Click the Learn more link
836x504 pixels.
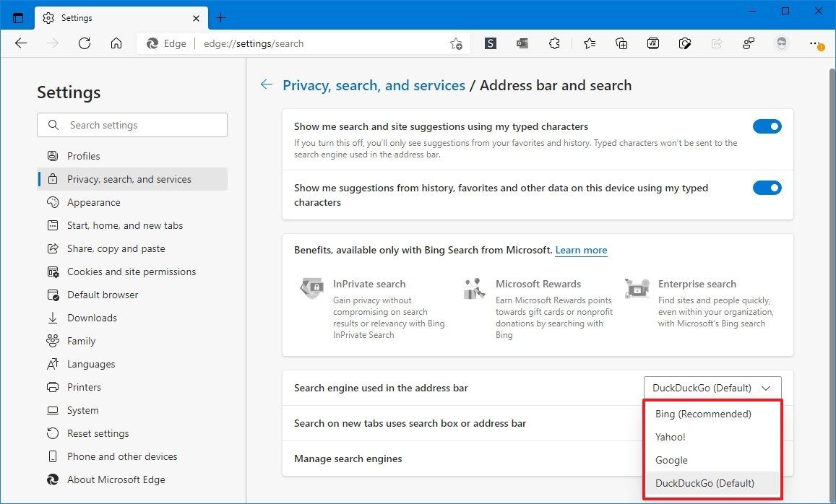coord(581,250)
